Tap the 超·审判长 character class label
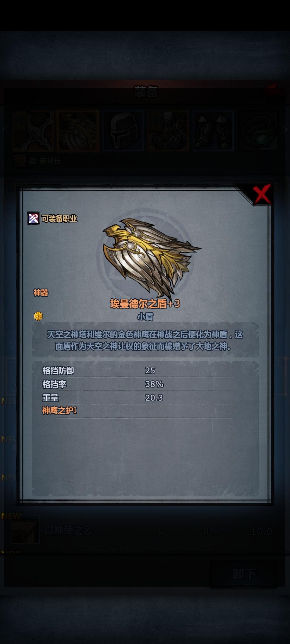The height and width of the screenshot is (644, 290). 45,161
